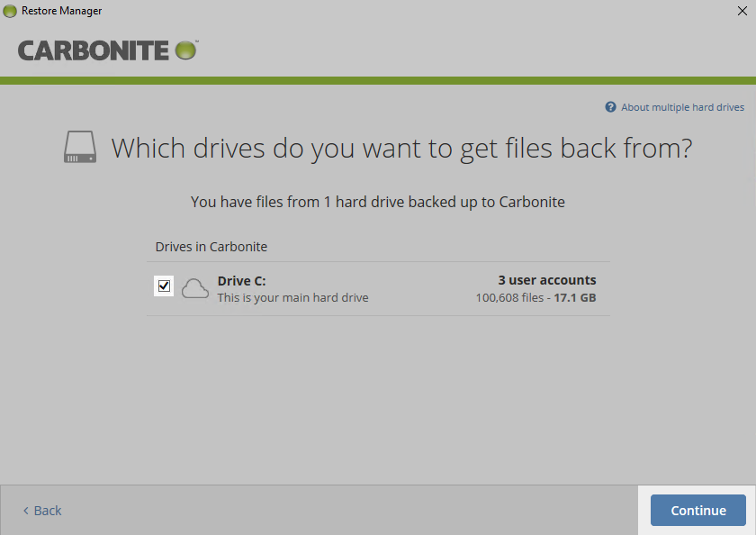Click the cloud icon beside Drive C
Image resolution: width=756 pixels, height=535 pixels.
(194, 286)
